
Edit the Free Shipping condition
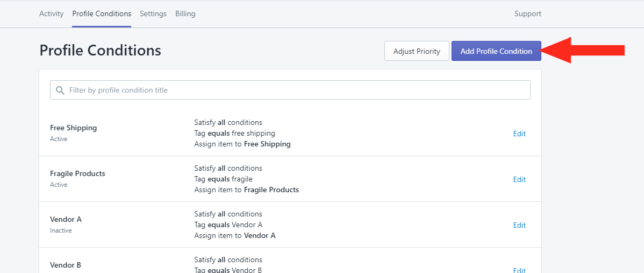coord(519,134)
